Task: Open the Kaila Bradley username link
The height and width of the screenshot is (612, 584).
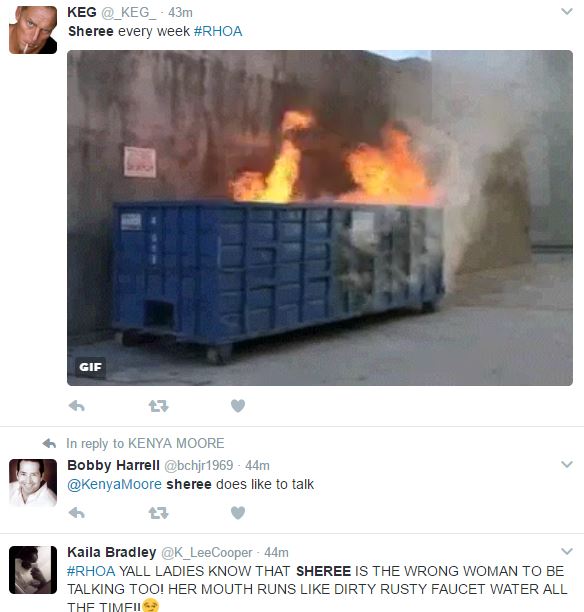Action: coord(112,552)
